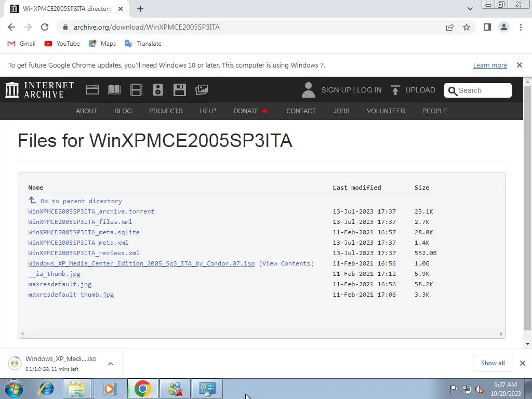Select the BLOG menu item
The height and width of the screenshot is (399, 532).
coord(123,111)
